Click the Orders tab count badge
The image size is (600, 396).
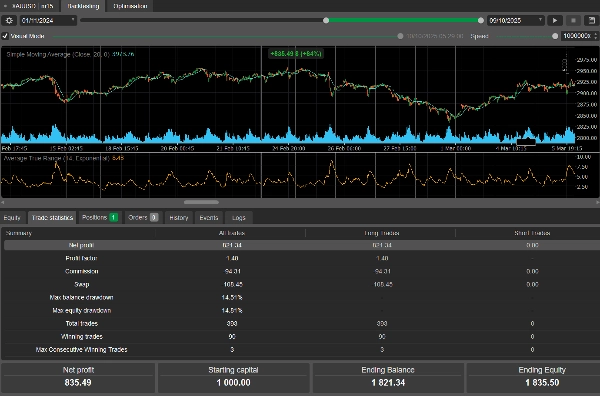pos(154,217)
